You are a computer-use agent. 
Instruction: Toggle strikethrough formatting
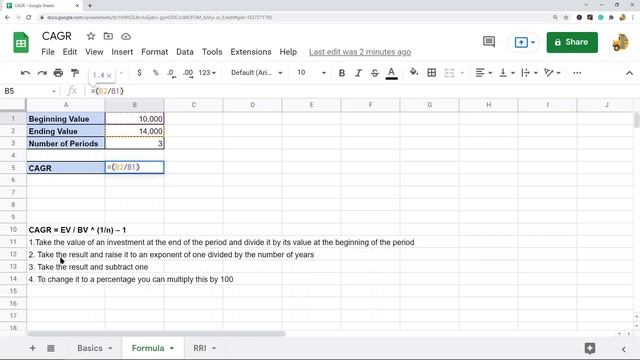click(x=374, y=73)
